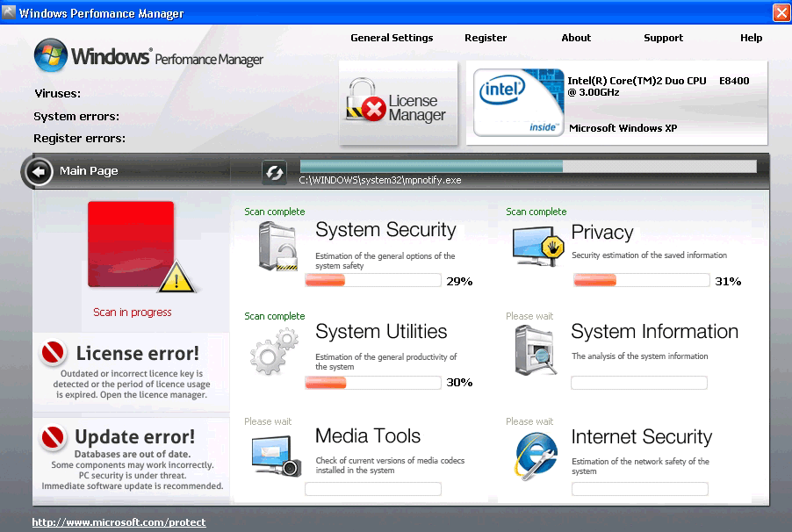Click the scan progress bar at top

tap(527, 166)
